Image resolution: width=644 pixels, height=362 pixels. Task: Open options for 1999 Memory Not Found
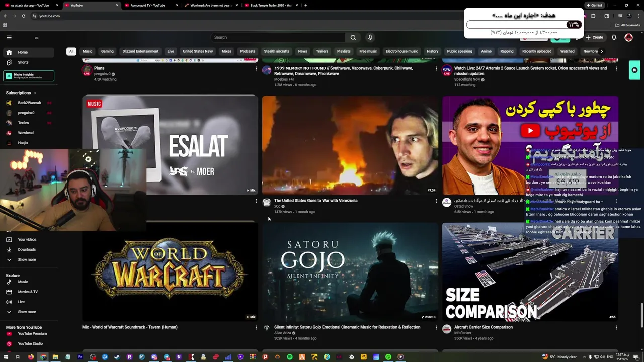point(436,68)
